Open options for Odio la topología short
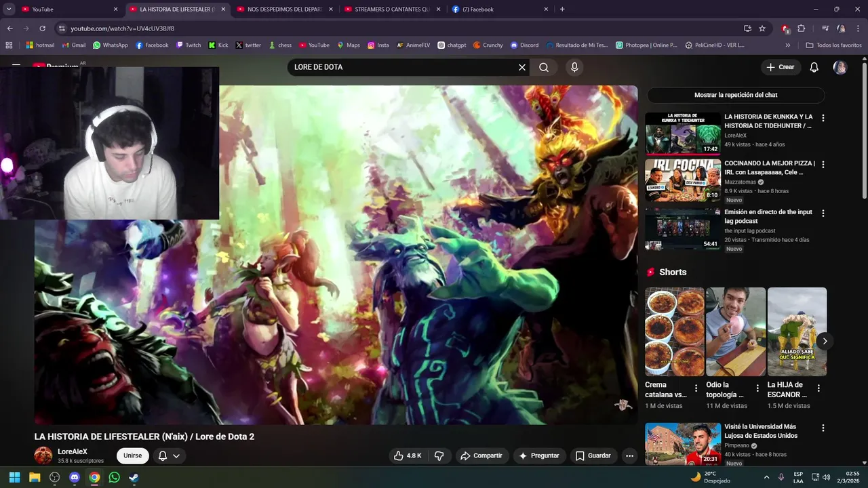 [x=757, y=388]
